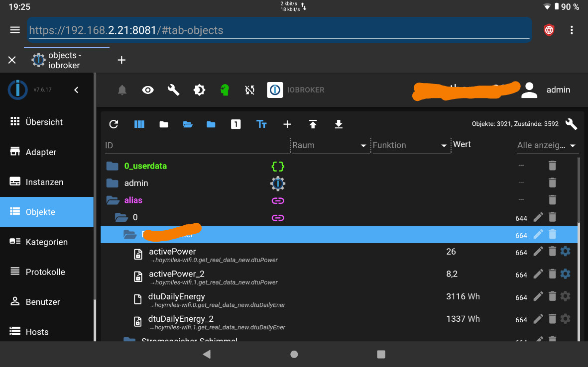The width and height of the screenshot is (588, 367).
Task: Tap the Android back navigation button
Action: click(207, 354)
